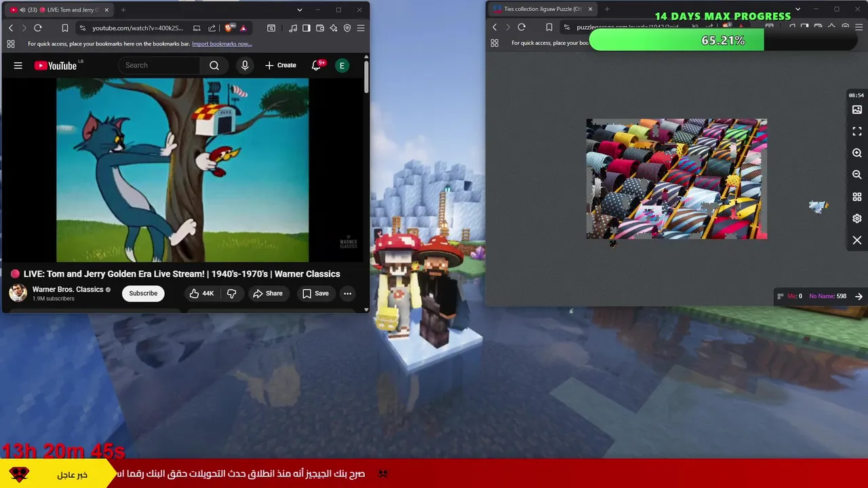Show the puzzle preview image

coord(857,110)
